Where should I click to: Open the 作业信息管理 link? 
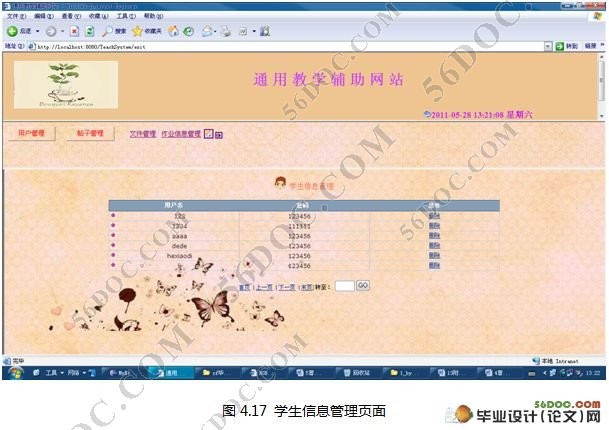pyautogui.click(x=181, y=133)
